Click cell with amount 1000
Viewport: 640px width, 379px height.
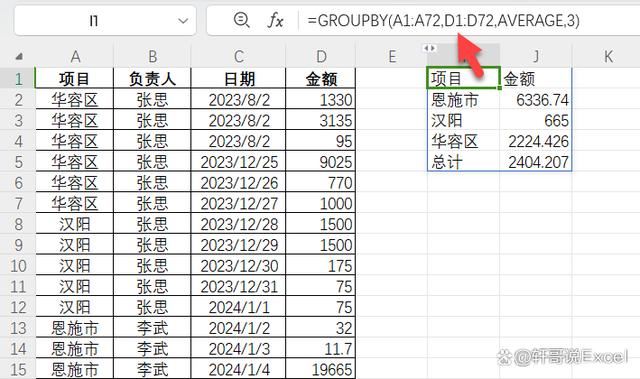click(321, 203)
